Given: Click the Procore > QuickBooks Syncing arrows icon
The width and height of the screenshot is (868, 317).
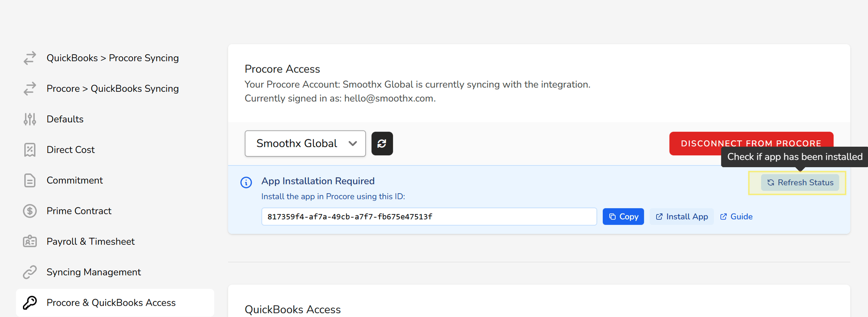Looking at the screenshot, I should pyautogui.click(x=30, y=89).
